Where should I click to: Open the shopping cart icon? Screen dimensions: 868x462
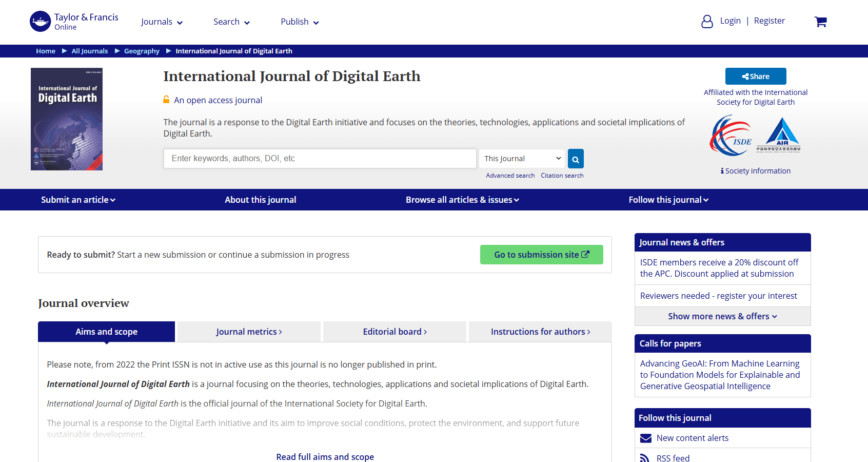point(820,22)
